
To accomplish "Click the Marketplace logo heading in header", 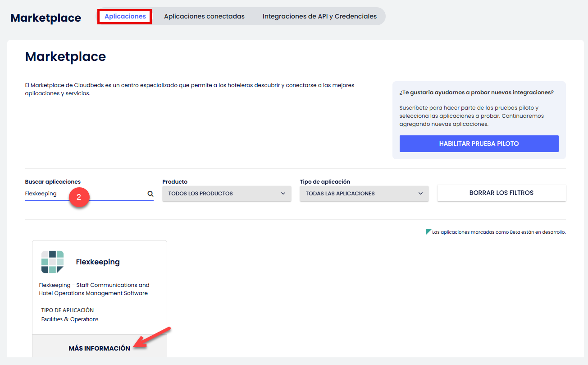I will pos(46,18).
